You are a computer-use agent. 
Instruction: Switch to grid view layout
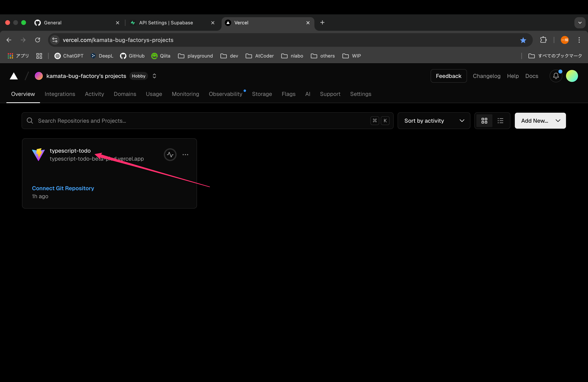pyautogui.click(x=484, y=121)
